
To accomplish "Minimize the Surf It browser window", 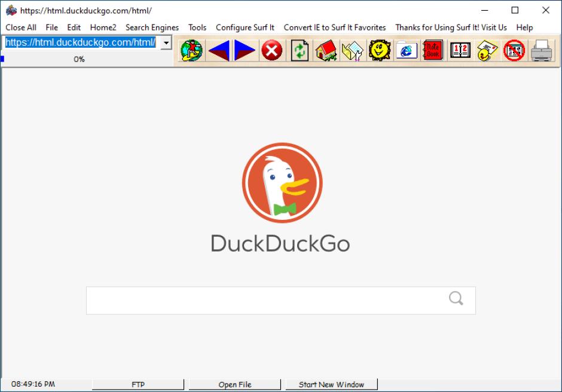I will tap(485, 10).
